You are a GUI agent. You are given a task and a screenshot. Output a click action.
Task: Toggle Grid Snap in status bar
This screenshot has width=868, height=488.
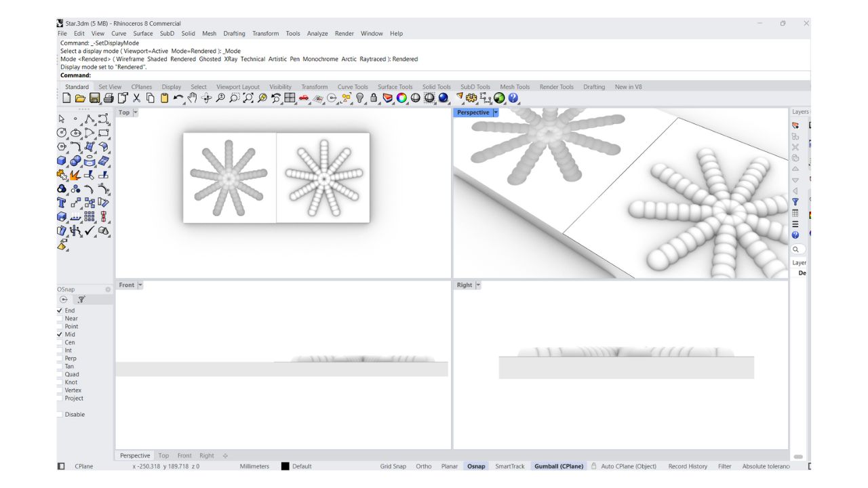coord(393,466)
